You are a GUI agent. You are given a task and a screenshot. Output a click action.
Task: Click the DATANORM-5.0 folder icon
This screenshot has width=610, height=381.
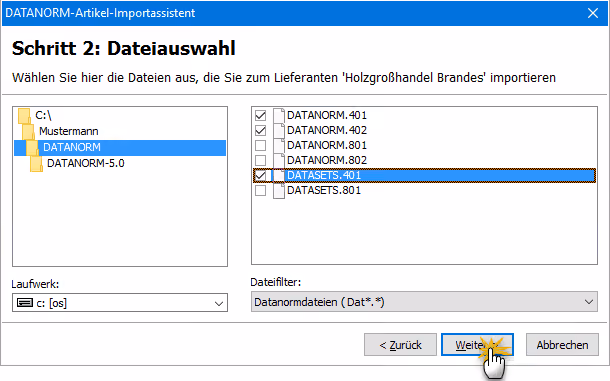pyautogui.click(x=36, y=163)
